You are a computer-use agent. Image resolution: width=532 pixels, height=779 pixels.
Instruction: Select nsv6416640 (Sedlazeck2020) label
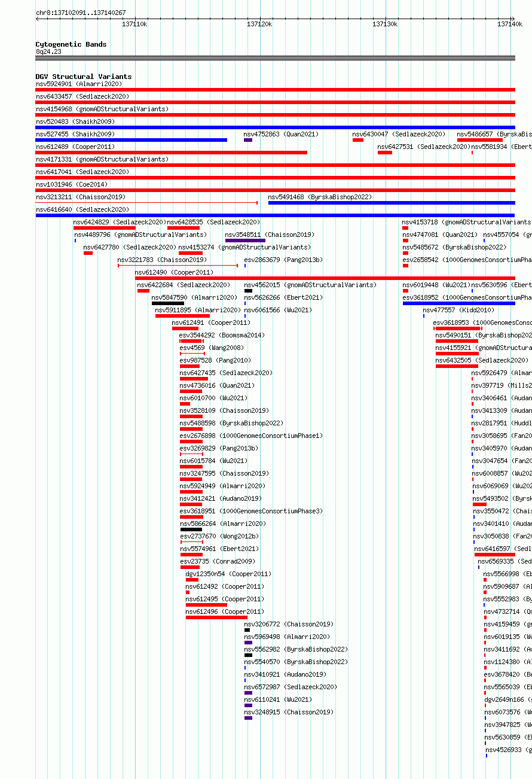pyautogui.click(x=82, y=209)
